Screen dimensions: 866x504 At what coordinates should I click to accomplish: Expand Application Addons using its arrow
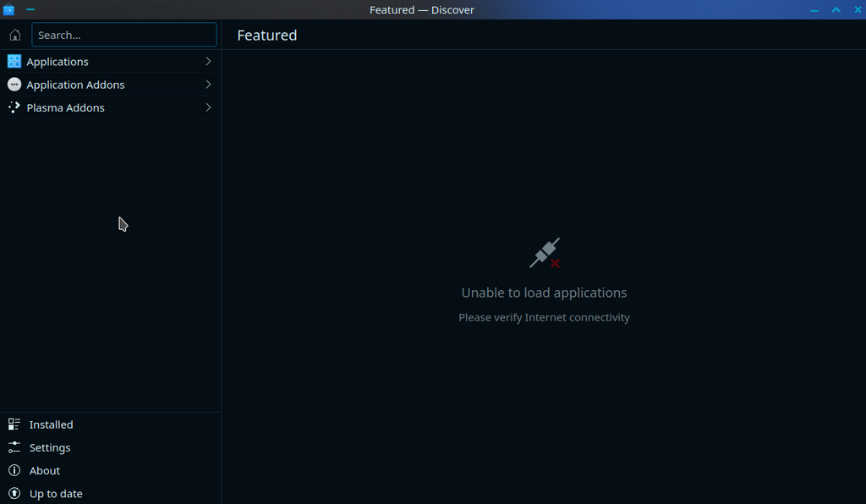(208, 85)
